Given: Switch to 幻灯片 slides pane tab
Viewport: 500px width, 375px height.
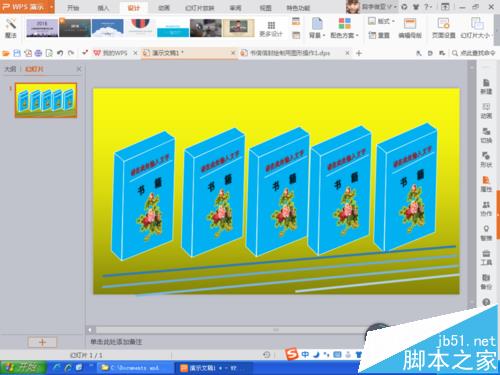Looking at the screenshot, I should (x=34, y=69).
